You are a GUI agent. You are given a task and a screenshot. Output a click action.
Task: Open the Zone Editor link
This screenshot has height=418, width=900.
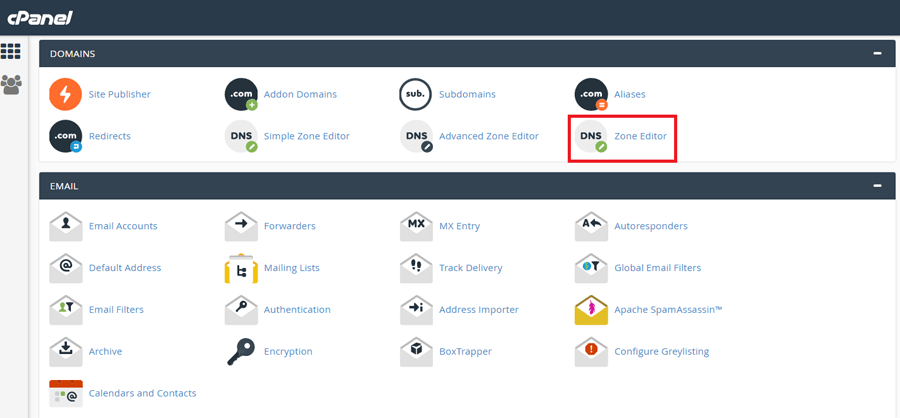click(x=640, y=136)
